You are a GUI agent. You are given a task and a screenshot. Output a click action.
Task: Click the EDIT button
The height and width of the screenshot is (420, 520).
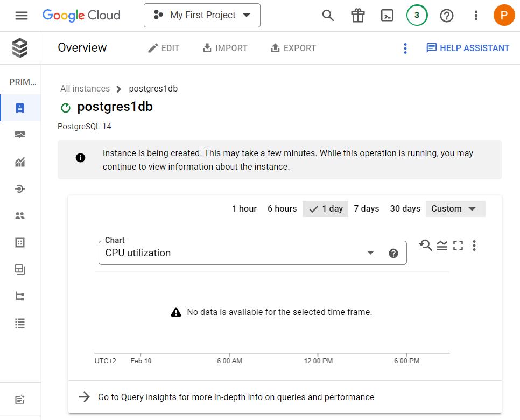click(164, 48)
